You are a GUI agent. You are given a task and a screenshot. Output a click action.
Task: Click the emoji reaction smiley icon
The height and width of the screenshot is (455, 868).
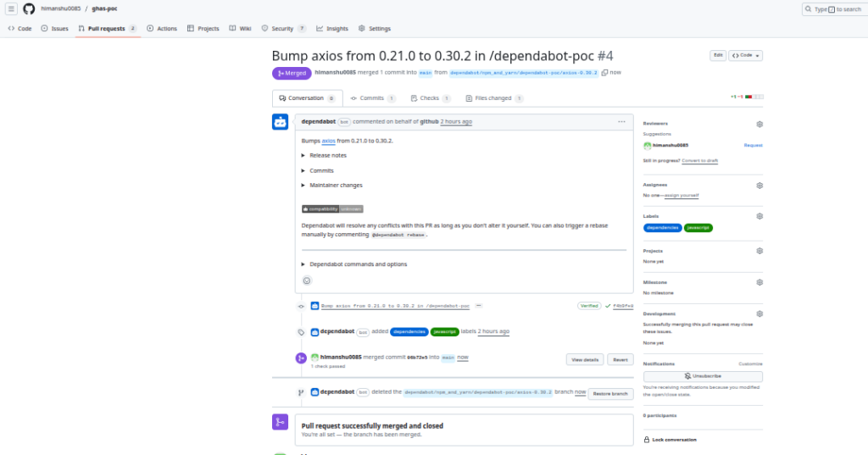click(x=307, y=280)
